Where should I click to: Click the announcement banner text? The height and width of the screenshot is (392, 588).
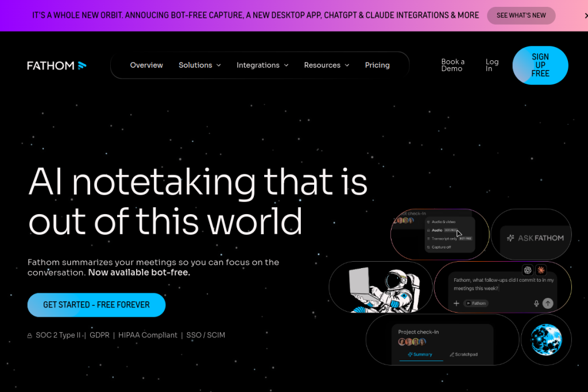point(256,15)
